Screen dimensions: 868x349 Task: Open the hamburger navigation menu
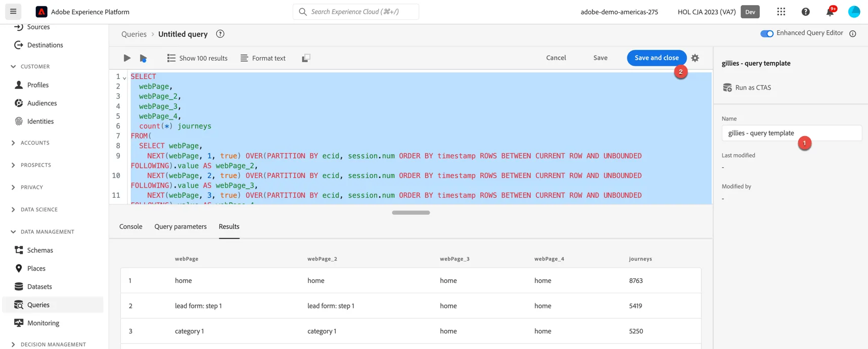tap(13, 11)
